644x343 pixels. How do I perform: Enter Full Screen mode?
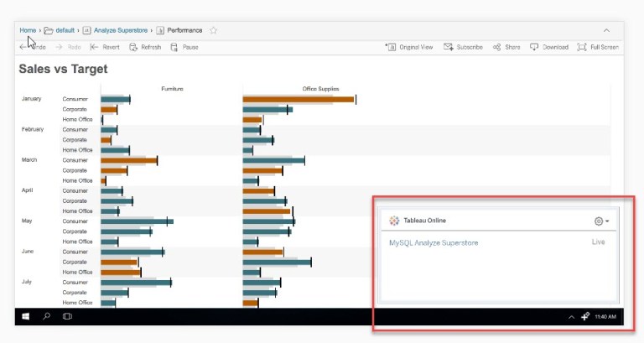coord(598,47)
